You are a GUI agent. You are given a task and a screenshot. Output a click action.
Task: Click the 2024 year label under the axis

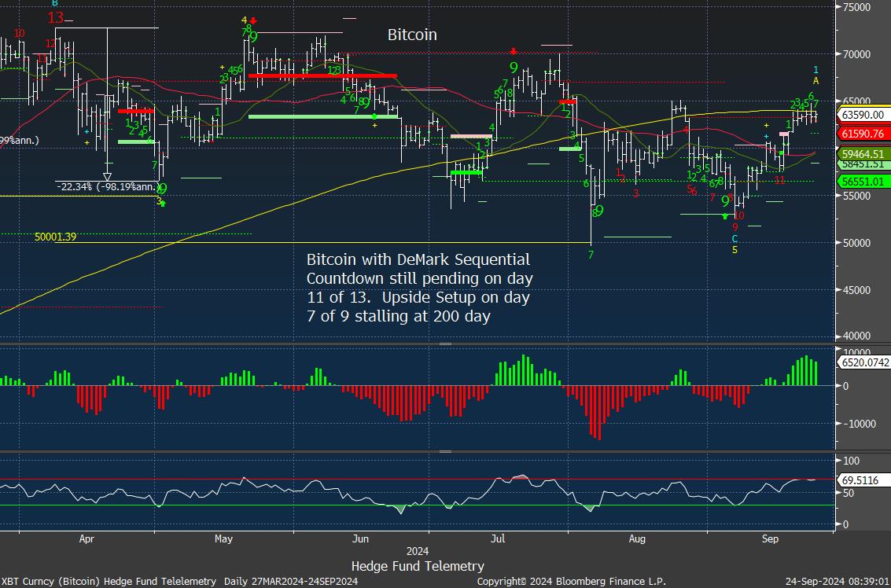coord(418,551)
